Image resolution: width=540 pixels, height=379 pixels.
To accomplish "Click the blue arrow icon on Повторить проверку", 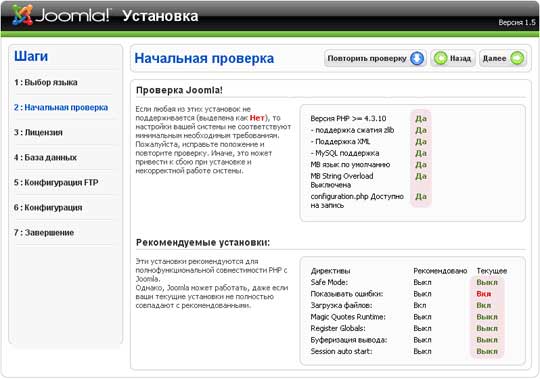I will (417, 58).
